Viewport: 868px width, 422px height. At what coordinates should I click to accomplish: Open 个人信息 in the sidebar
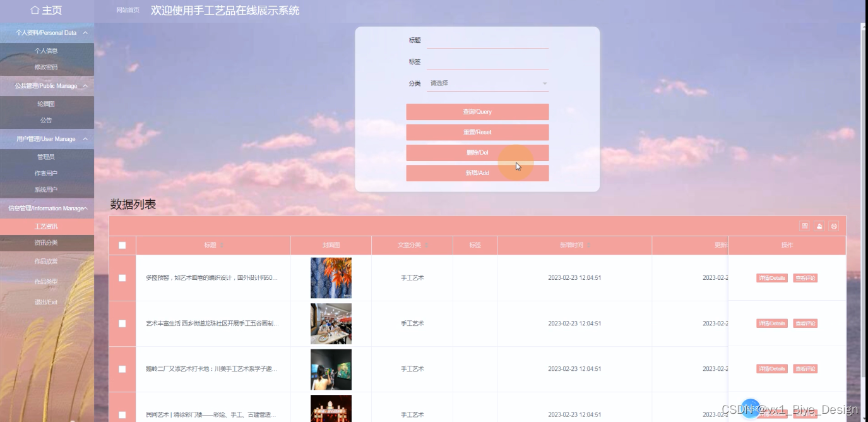47,51
